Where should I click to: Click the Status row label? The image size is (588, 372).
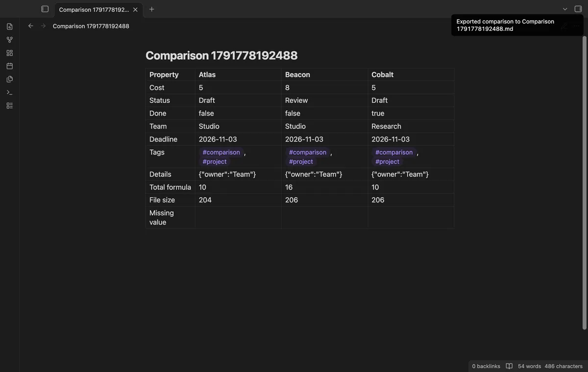pyautogui.click(x=160, y=100)
